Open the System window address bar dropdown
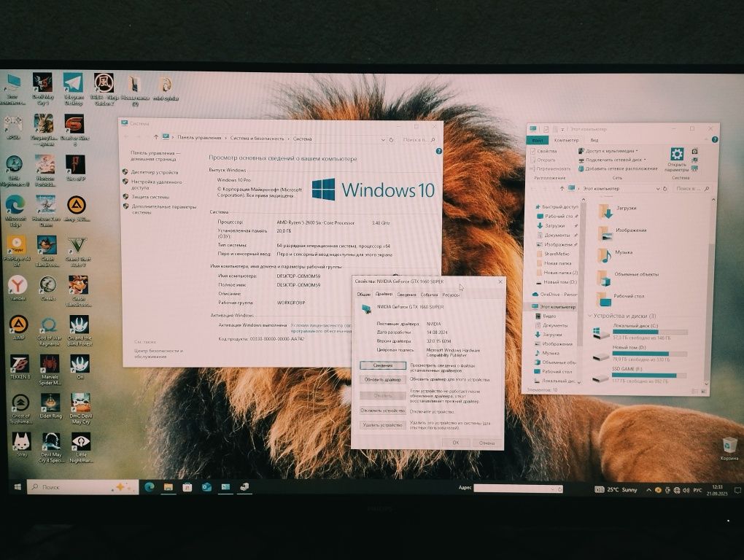The height and width of the screenshot is (560, 744). [x=383, y=140]
